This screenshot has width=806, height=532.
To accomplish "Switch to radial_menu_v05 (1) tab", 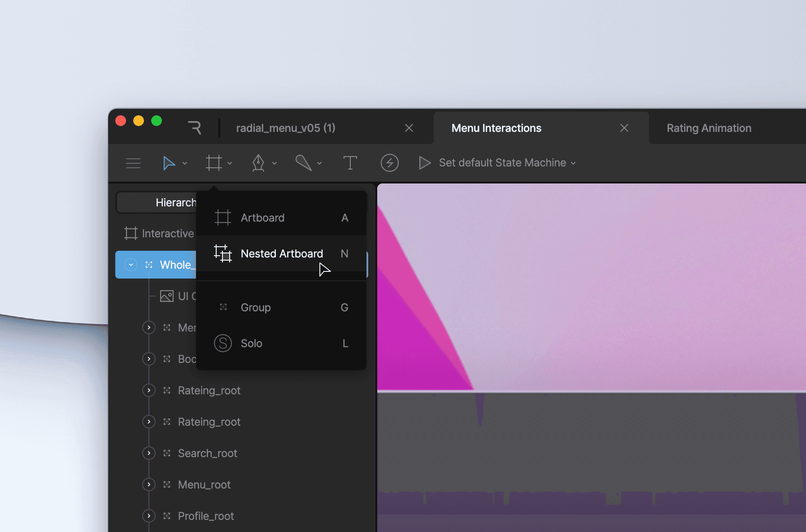I will [x=286, y=128].
